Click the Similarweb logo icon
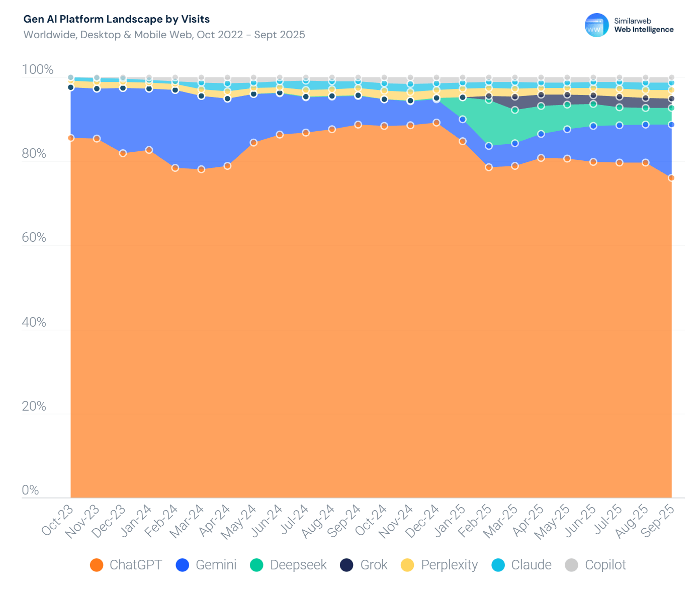This screenshot has height=589, width=700. (x=596, y=25)
